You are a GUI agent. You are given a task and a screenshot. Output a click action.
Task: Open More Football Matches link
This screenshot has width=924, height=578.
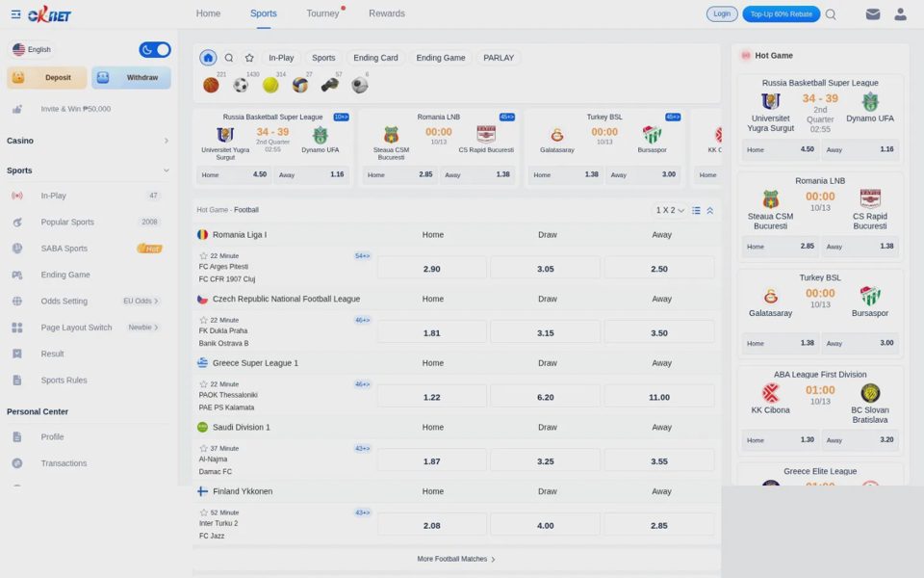tap(456, 559)
